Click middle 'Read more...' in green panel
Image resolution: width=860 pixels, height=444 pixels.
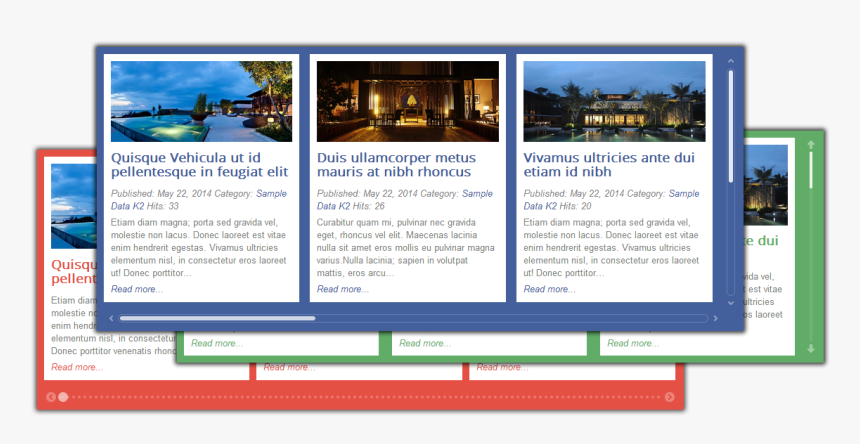425,344
